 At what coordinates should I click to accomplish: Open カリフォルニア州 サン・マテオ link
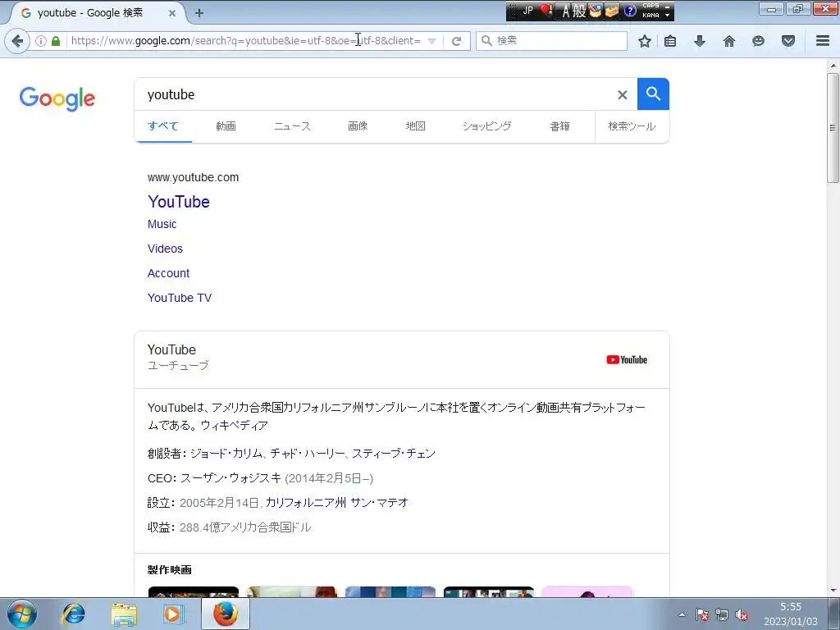[x=337, y=503]
